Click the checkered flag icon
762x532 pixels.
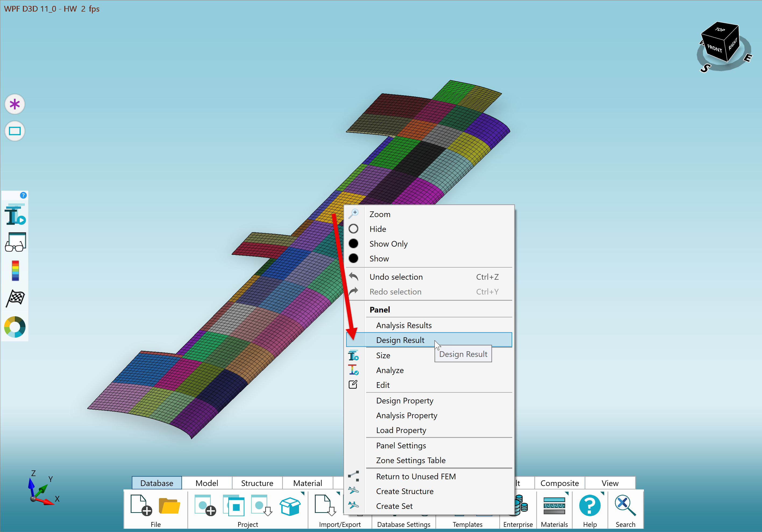pyautogui.click(x=15, y=298)
